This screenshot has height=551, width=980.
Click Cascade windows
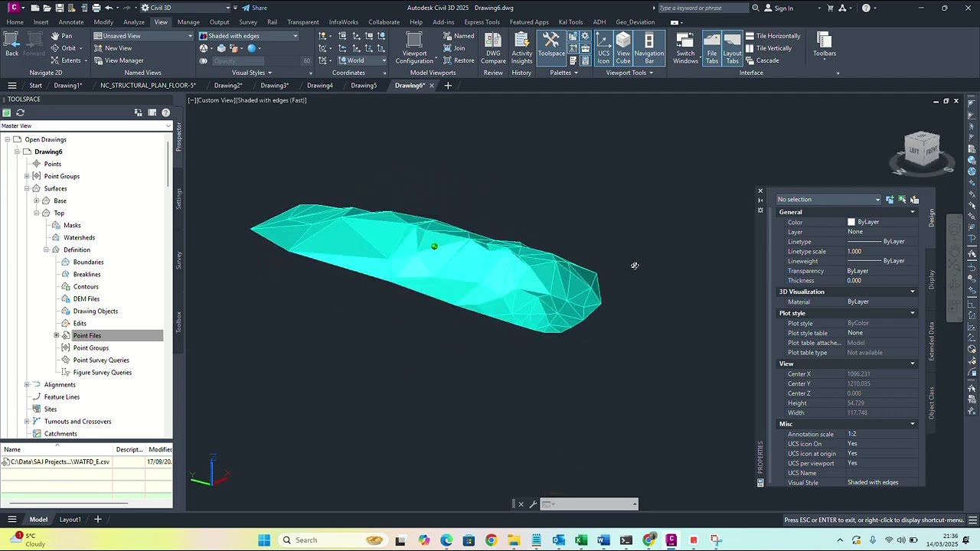[762, 60]
